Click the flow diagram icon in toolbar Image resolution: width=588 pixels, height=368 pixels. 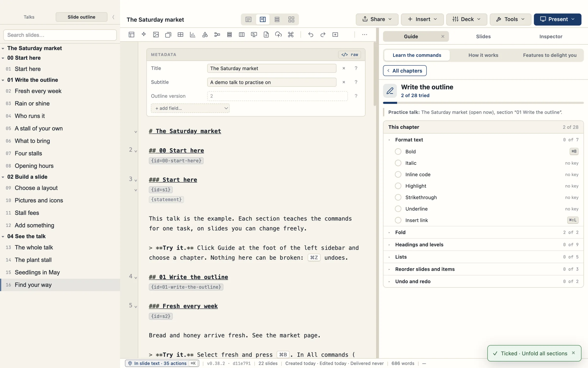pos(217,35)
